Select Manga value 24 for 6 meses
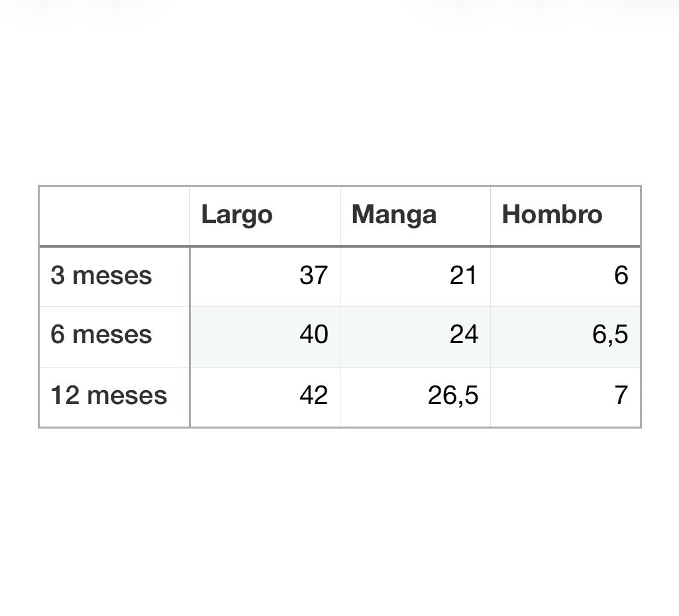The image size is (679, 616). pyautogui.click(x=464, y=334)
